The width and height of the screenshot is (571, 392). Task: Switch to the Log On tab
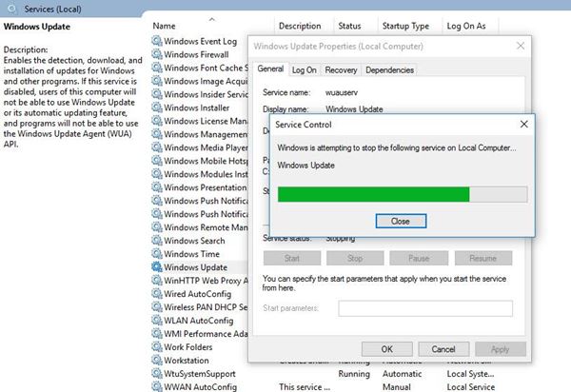pyautogui.click(x=305, y=69)
